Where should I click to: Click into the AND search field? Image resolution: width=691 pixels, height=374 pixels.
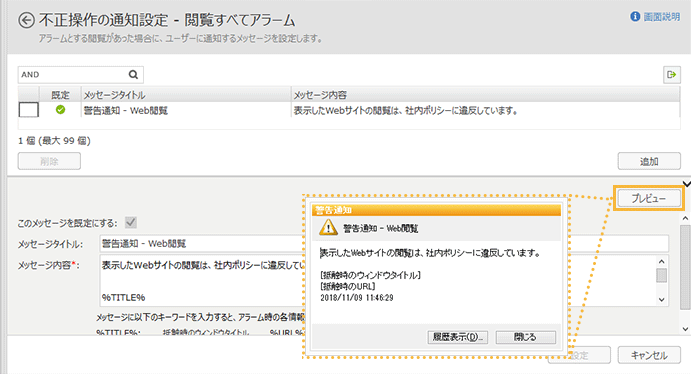point(73,74)
